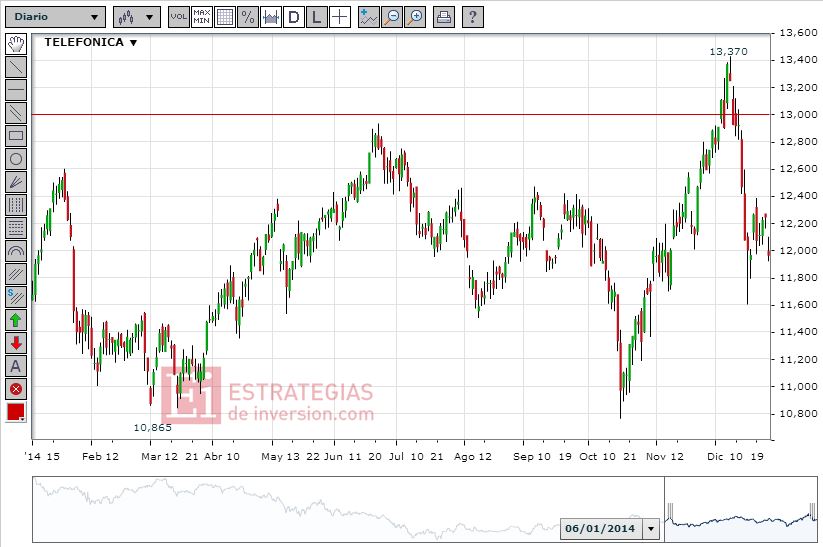Select the horizontal dotted lines tool

click(x=16, y=228)
